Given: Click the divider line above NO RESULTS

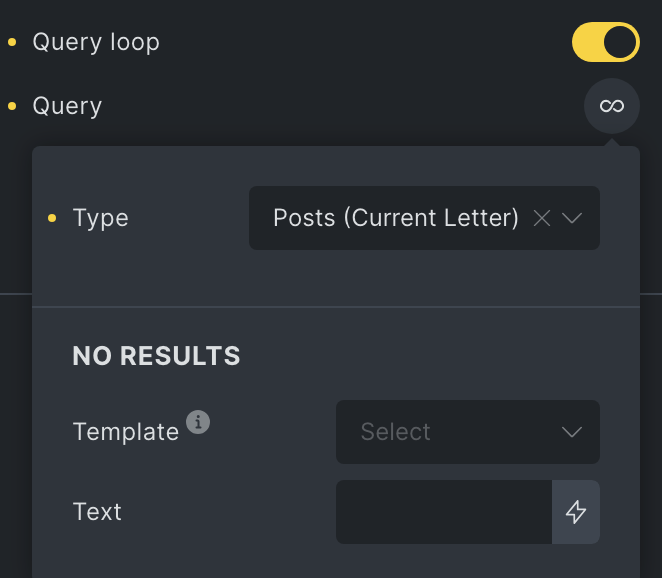Looking at the screenshot, I should point(336,307).
